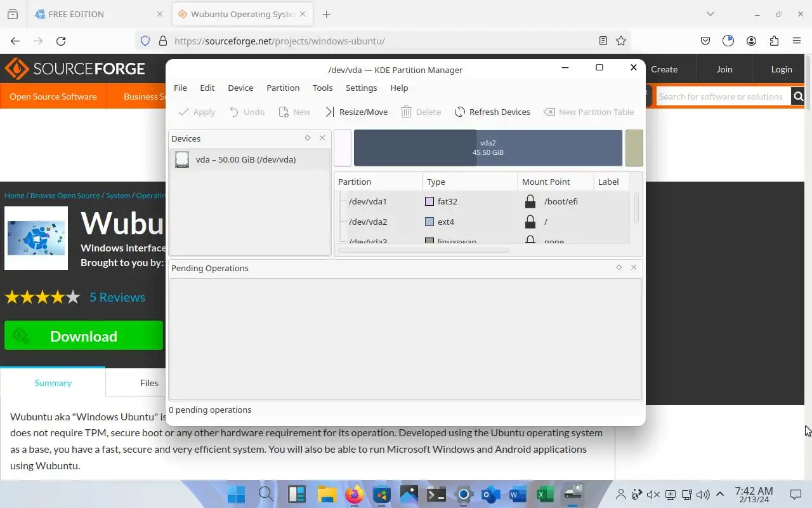The width and height of the screenshot is (812, 508).
Task: Sort by the Label column header
Action: (612, 182)
